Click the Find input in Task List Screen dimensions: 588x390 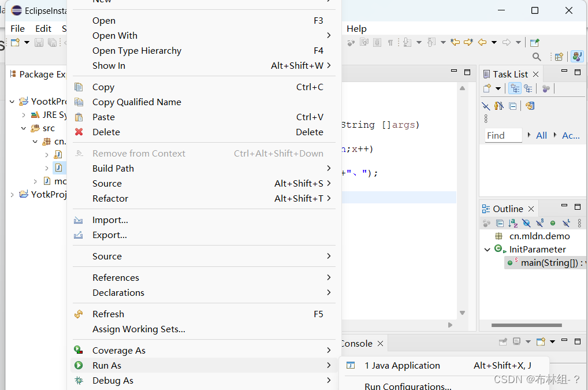[x=503, y=135]
